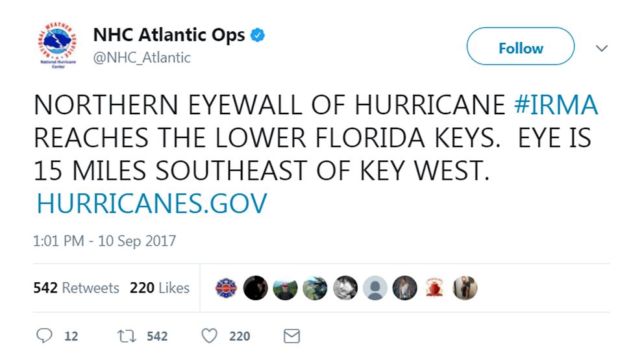View the 542 Retweets list
Viewport: 644px width, 362px height.
pos(76,287)
